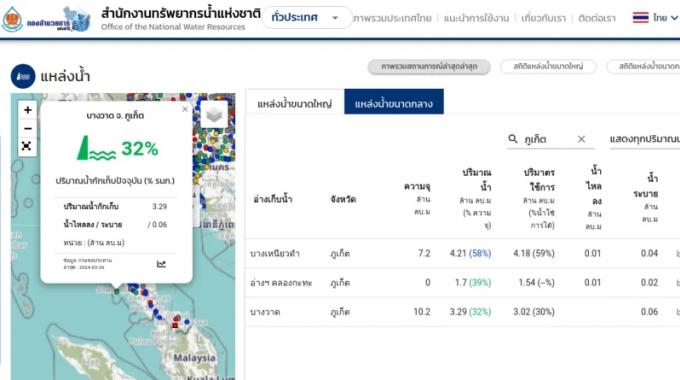Viewport: 680px width, 380px height.
Task: Open the แสดงทุกปริมาณ filter dropdown
Action: click(644, 139)
